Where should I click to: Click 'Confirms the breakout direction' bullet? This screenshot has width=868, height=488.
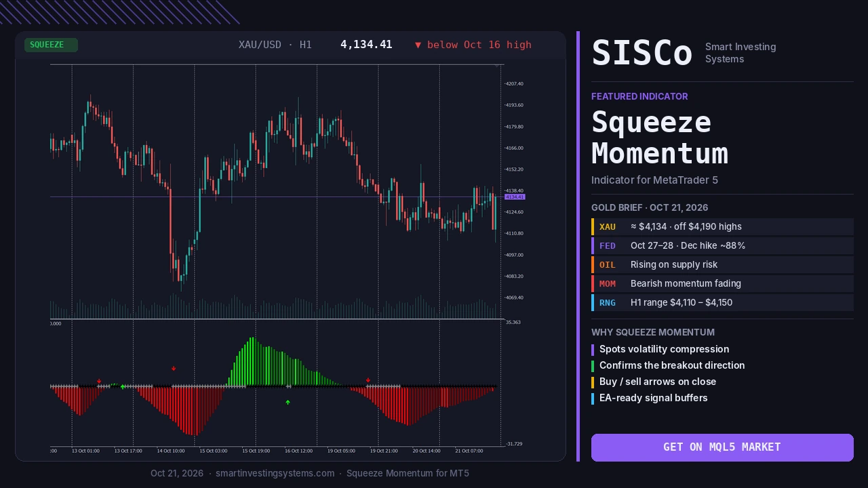pyautogui.click(x=672, y=365)
